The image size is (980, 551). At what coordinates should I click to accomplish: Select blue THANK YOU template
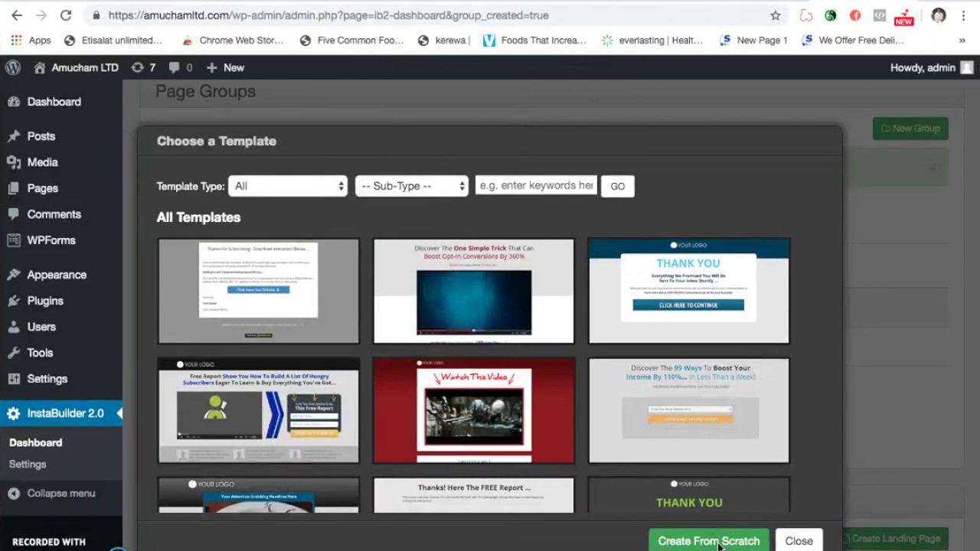click(689, 291)
